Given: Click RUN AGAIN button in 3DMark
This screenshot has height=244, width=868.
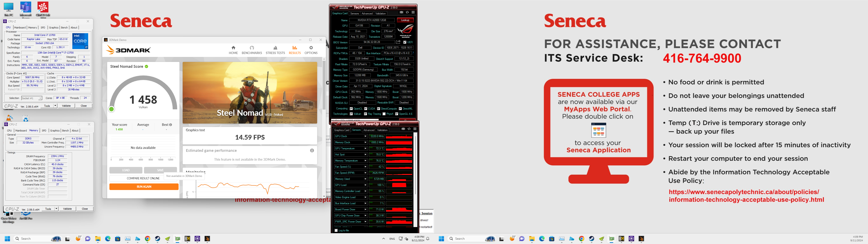Looking at the screenshot, I should [144, 187].
